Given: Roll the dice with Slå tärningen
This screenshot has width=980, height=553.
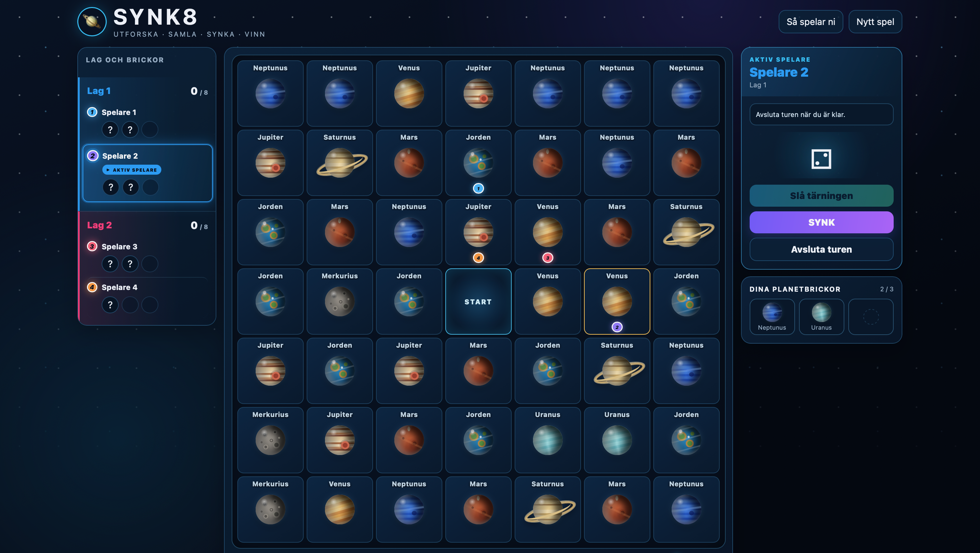Looking at the screenshot, I should (x=821, y=195).
